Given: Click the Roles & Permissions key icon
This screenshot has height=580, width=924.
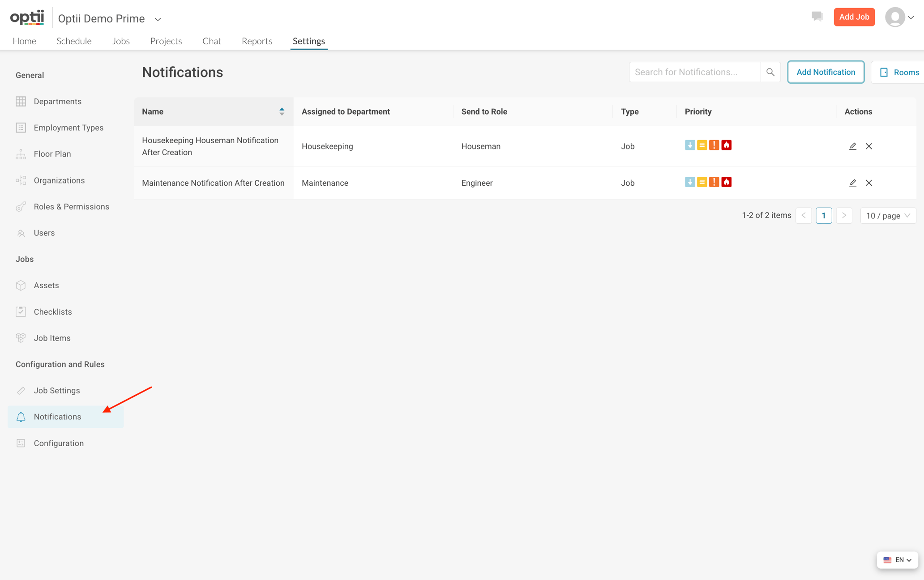Looking at the screenshot, I should tap(21, 207).
